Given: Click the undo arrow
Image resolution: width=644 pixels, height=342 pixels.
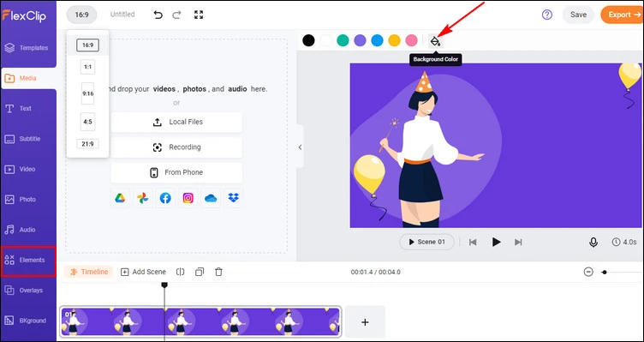Looking at the screenshot, I should coord(158,15).
